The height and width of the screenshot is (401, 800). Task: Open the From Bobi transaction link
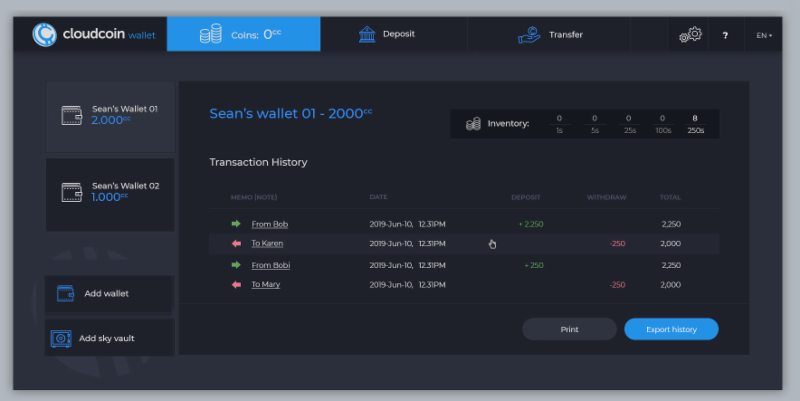point(270,265)
